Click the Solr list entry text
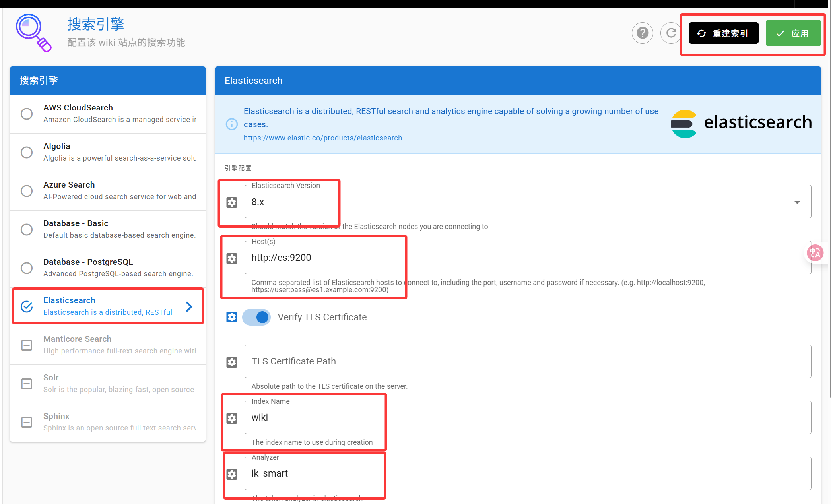 [108, 384]
